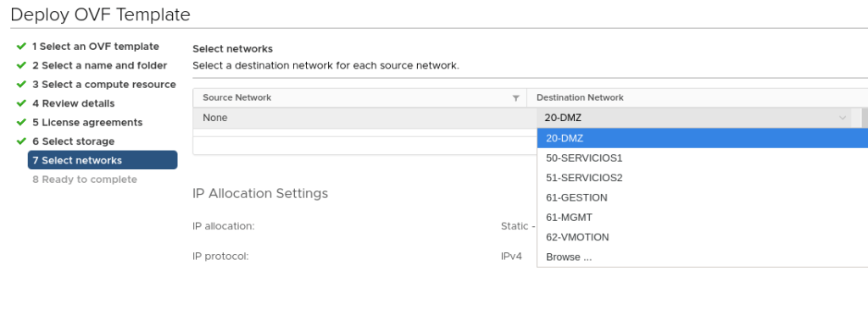The height and width of the screenshot is (315, 868).
Task: Open the Destination Network dropdown showing 20-DMZ
Action: point(695,118)
